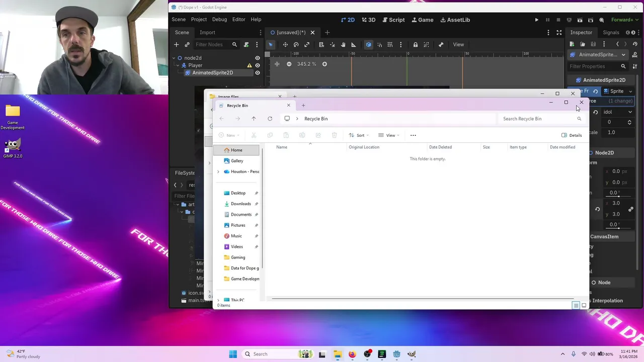Open Godot's Debug menu
Screen dimensions: 644x362
tap(219, 20)
